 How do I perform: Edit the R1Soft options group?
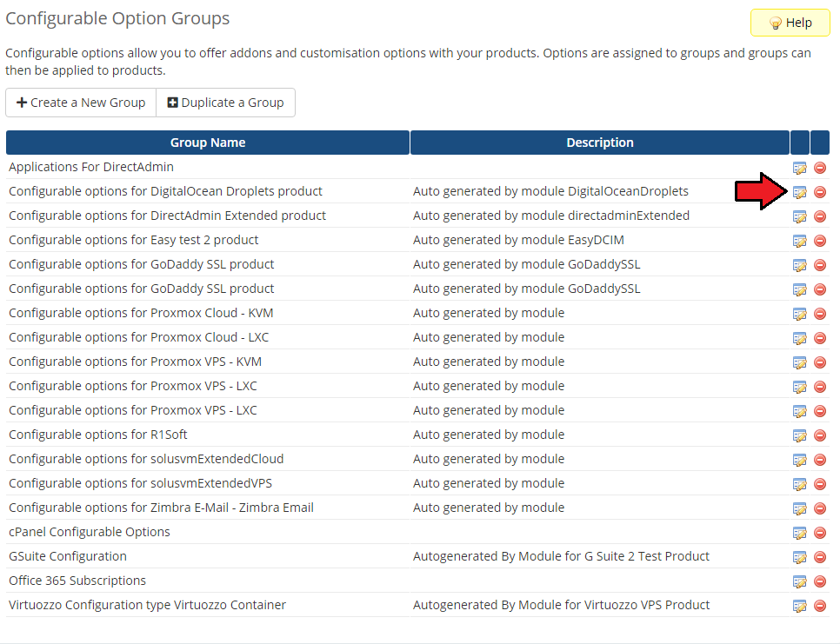tap(800, 435)
